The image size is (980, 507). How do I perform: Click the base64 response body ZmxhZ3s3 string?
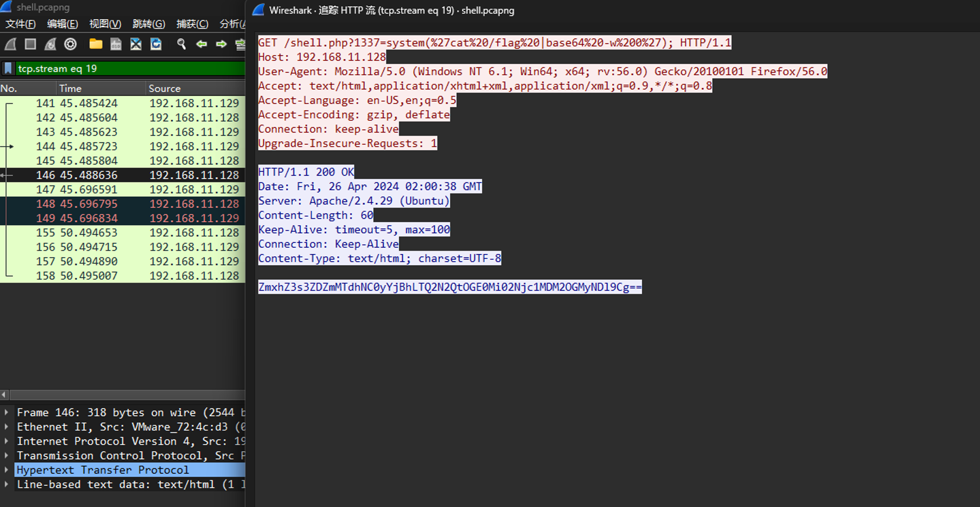[x=450, y=287]
